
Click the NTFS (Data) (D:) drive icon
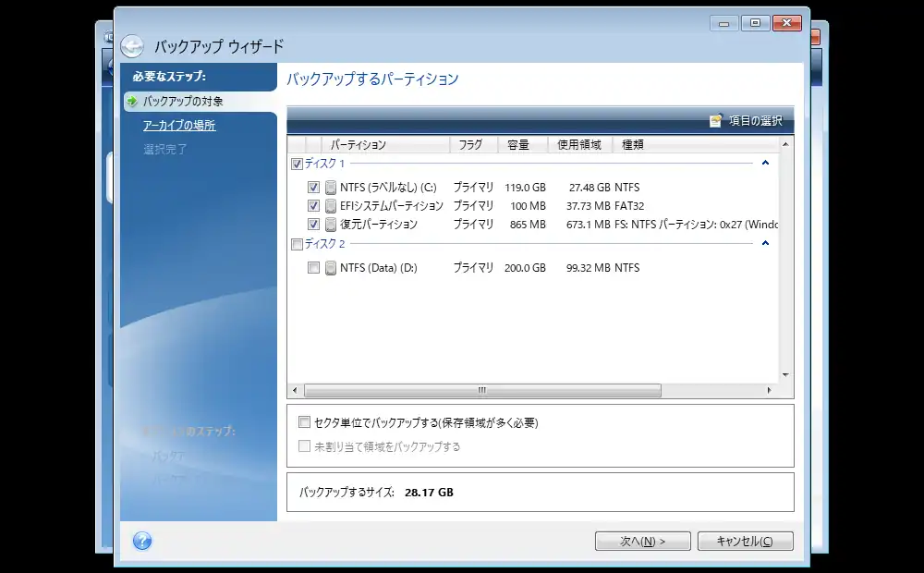(331, 268)
